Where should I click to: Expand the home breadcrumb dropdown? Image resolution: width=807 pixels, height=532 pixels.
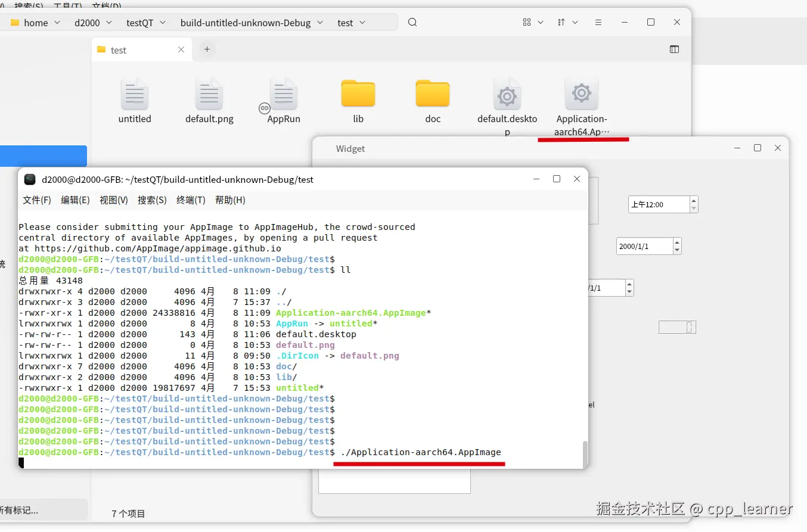tap(57, 23)
